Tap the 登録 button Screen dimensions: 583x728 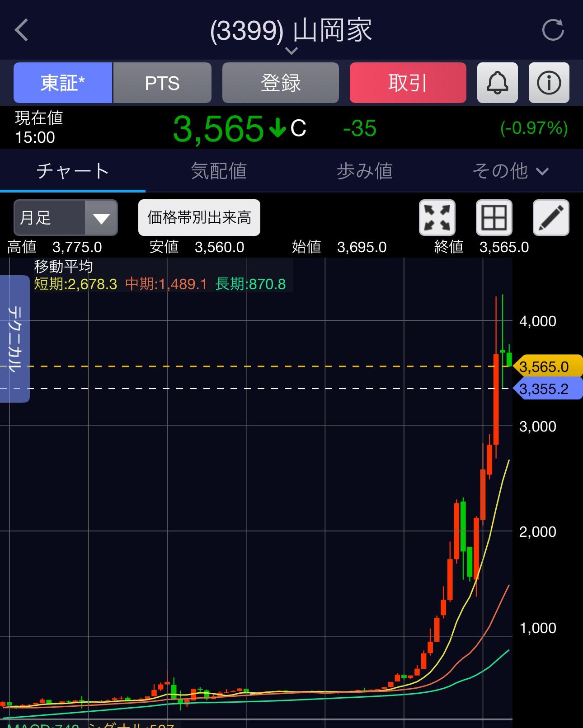[281, 83]
